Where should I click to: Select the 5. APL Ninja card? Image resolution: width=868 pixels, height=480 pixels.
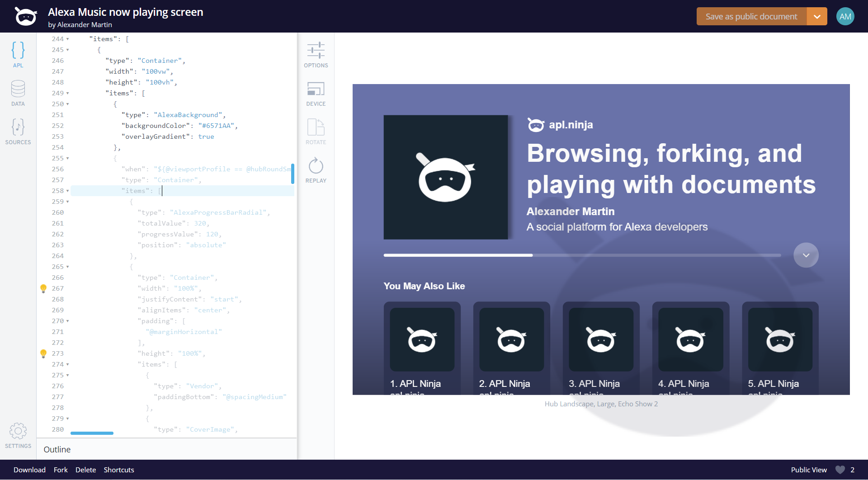pos(780,348)
